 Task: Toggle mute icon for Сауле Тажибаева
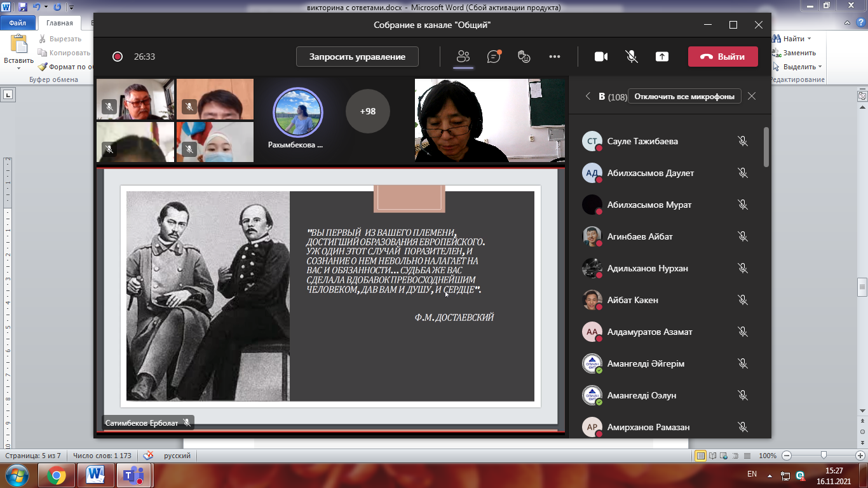point(742,141)
